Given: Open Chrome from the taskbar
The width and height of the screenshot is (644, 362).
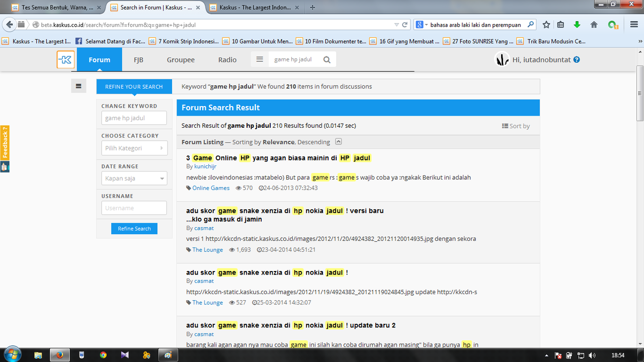Looking at the screenshot, I should (x=103, y=354).
